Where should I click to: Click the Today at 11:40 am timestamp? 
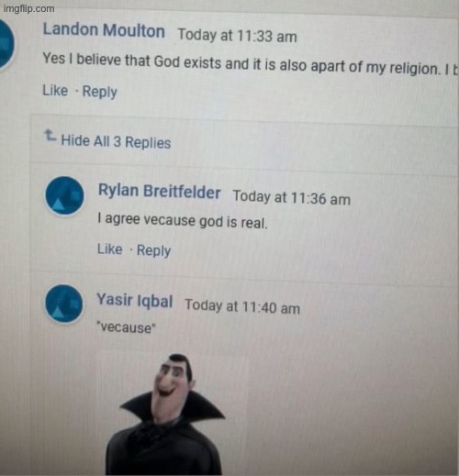coord(242,306)
